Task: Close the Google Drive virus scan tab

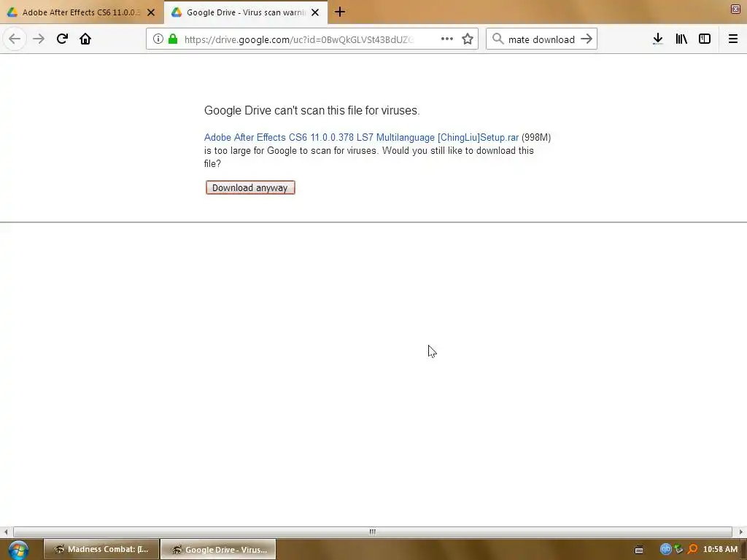Action: point(315,12)
